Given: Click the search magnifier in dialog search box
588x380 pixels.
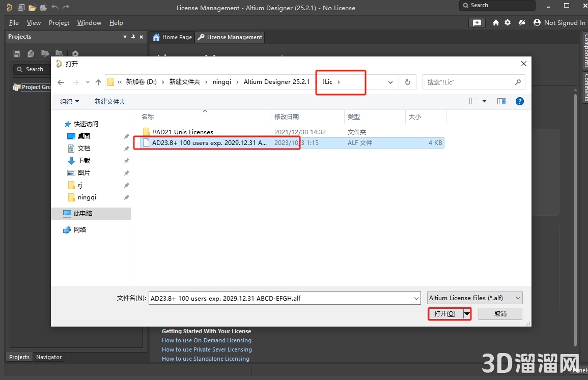Looking at the screenshot, I should tap(518, 82).
